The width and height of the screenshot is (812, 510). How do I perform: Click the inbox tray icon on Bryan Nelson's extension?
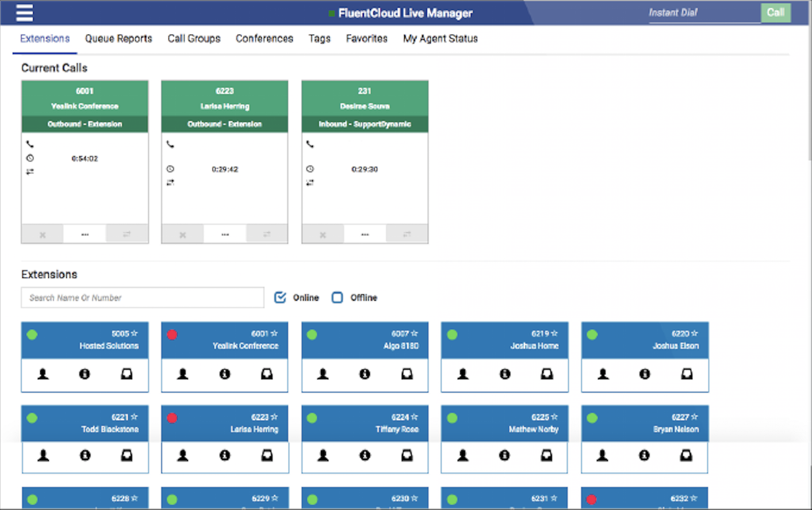coord(686,455)
